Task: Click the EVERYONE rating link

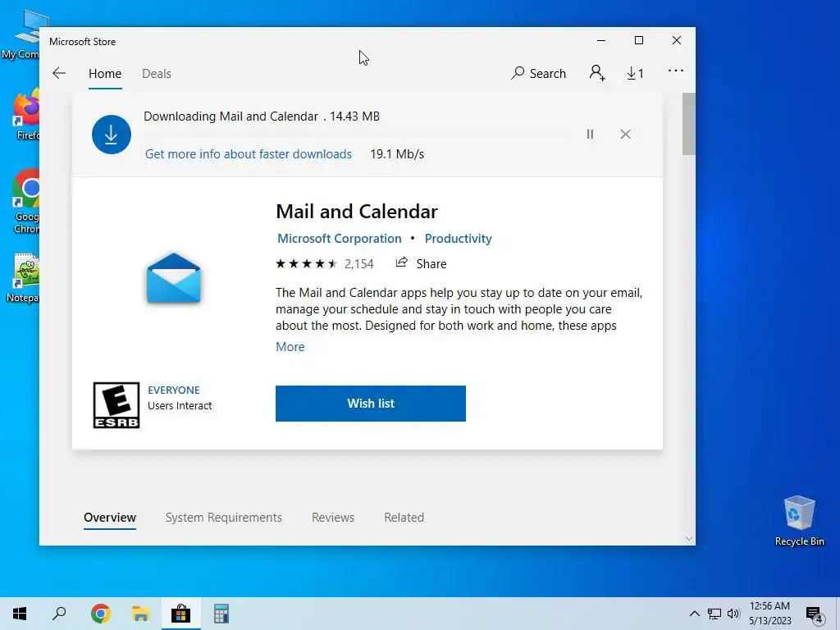Action: pyautogui.click(x=174, y=390)
